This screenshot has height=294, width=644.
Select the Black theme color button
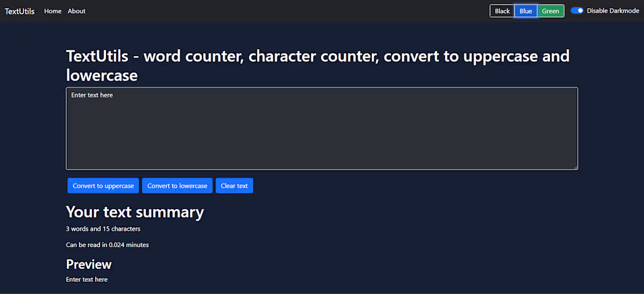[x=502, y=11]
